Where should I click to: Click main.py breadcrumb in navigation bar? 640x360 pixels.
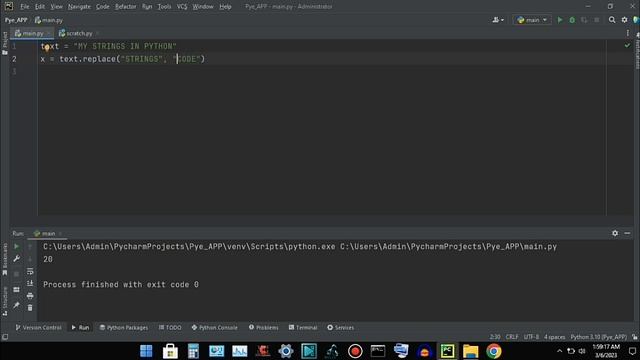(49, 20)
